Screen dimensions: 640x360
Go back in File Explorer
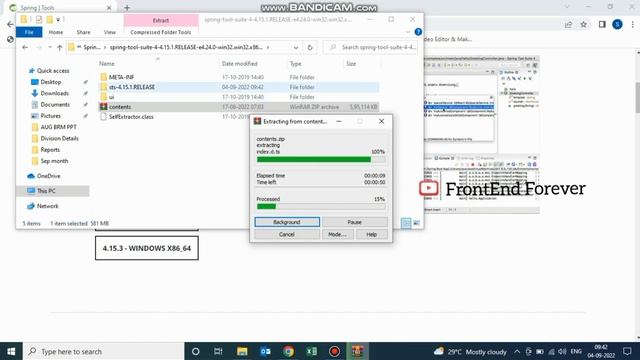[25, 47]
